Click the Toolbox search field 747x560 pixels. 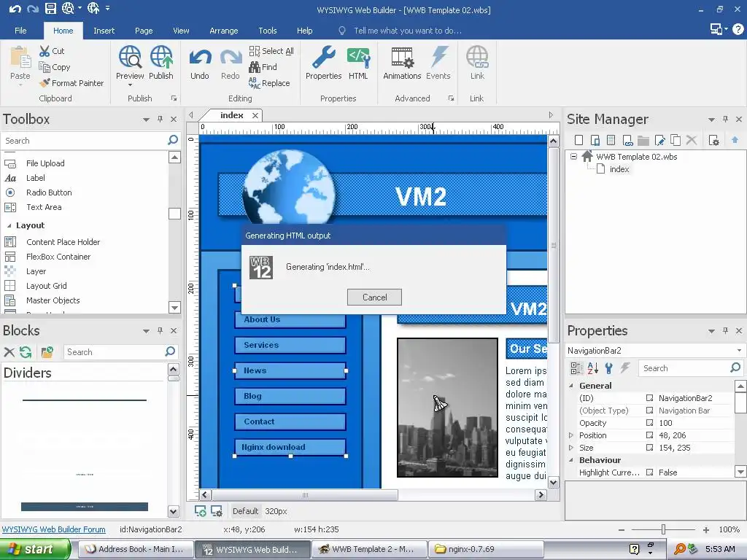pos(85,141)
